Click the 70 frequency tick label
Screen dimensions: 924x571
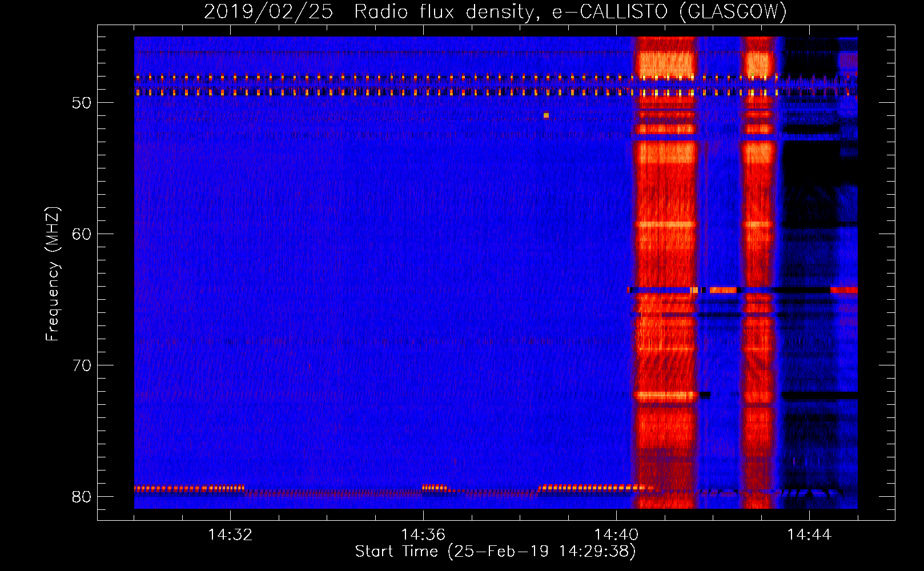click(82, 365)
